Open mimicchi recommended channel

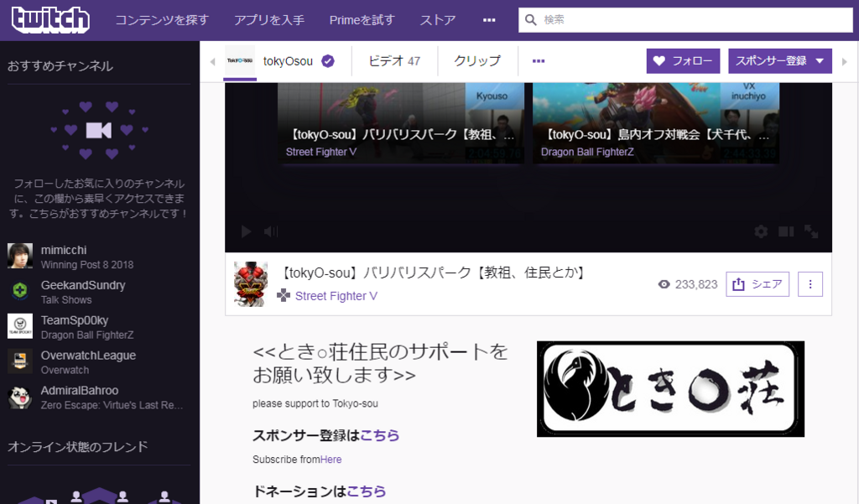tap(99, 257)
